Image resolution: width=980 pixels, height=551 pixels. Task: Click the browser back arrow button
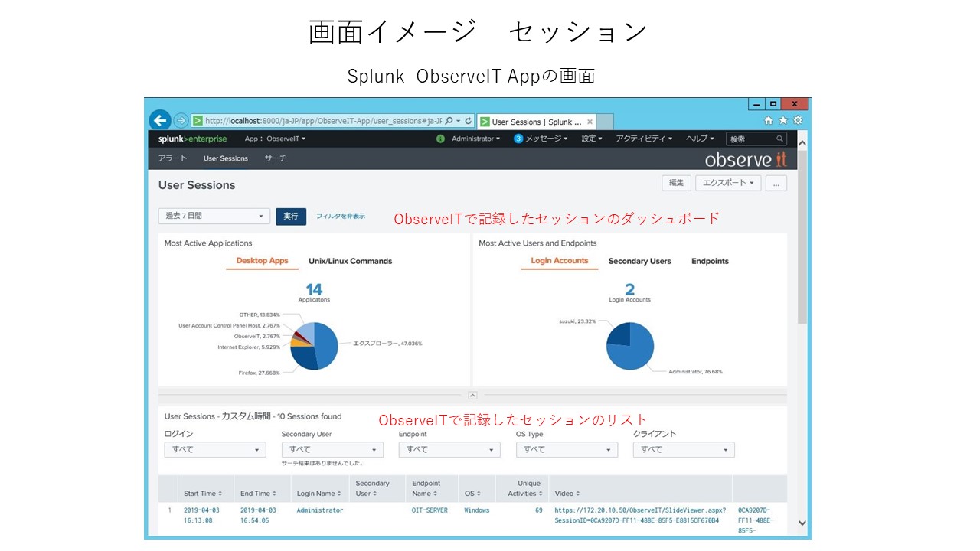coord(159,120)
